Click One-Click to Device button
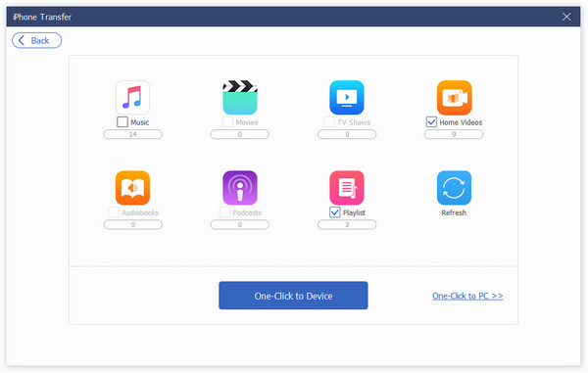Viewport: 588px width, 373px height. coord(293,296)
